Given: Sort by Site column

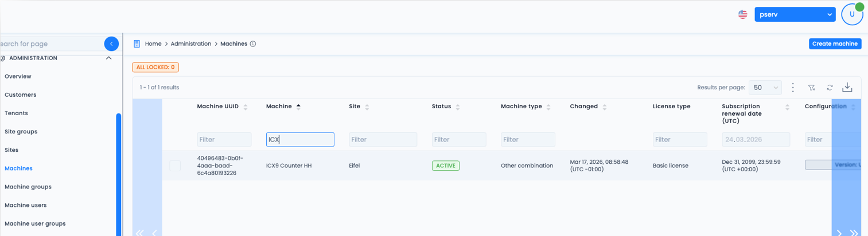Looking at the screenshot, I should coord(367,107).
